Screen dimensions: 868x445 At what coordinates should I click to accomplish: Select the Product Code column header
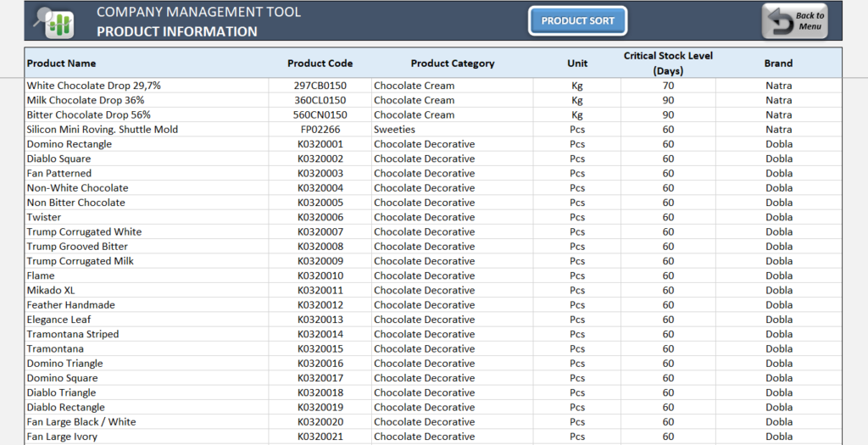click(x=320, y=64)
